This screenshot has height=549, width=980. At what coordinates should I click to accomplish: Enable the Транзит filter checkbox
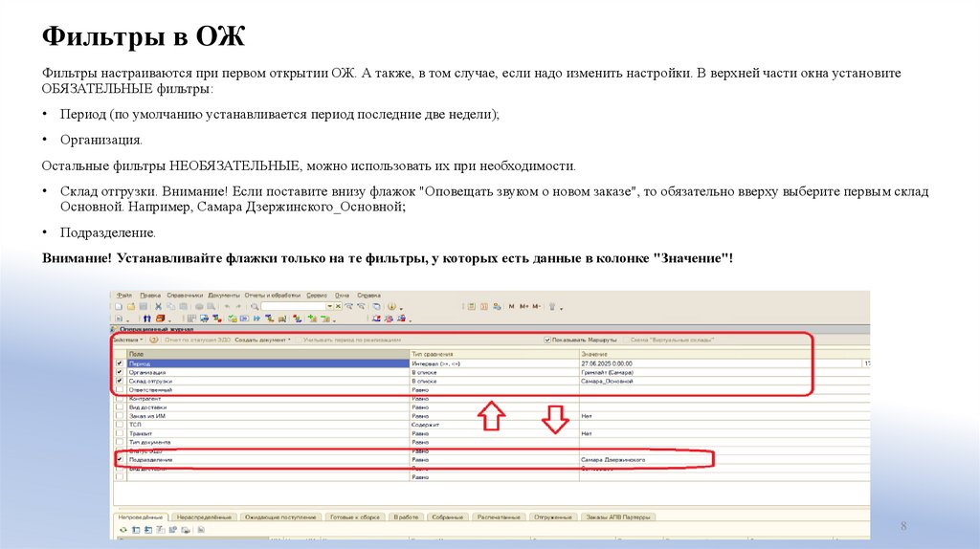[120, 433]
